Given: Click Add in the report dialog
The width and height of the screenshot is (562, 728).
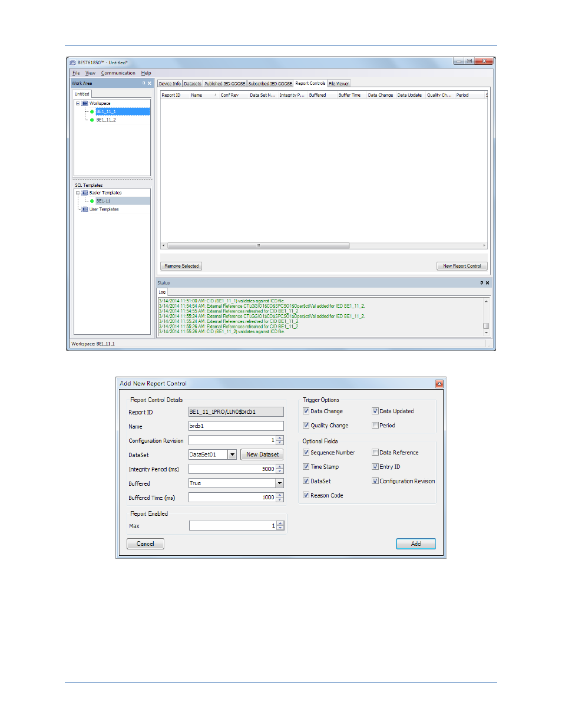Looking at the screenshot, I should tap(416, 543).
